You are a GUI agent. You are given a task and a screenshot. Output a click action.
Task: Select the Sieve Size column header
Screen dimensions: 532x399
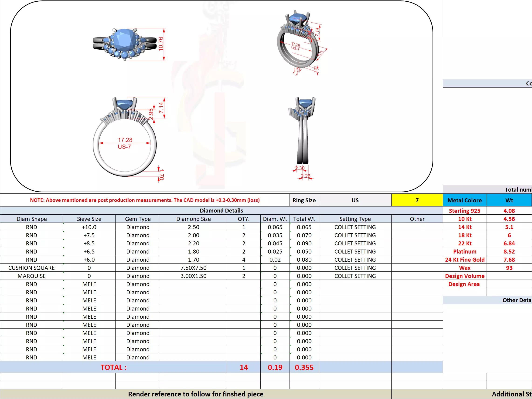point(89,219)
